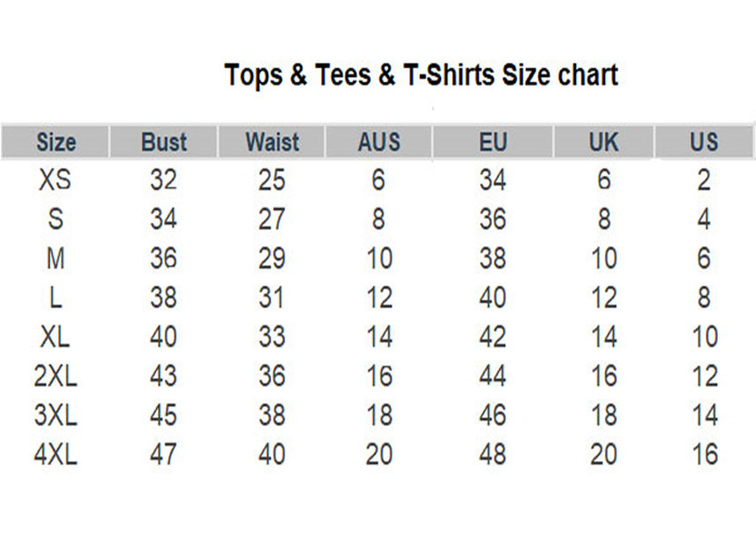Select the EU column header
This screenshot has width=756, height=537.
point(493,142)
